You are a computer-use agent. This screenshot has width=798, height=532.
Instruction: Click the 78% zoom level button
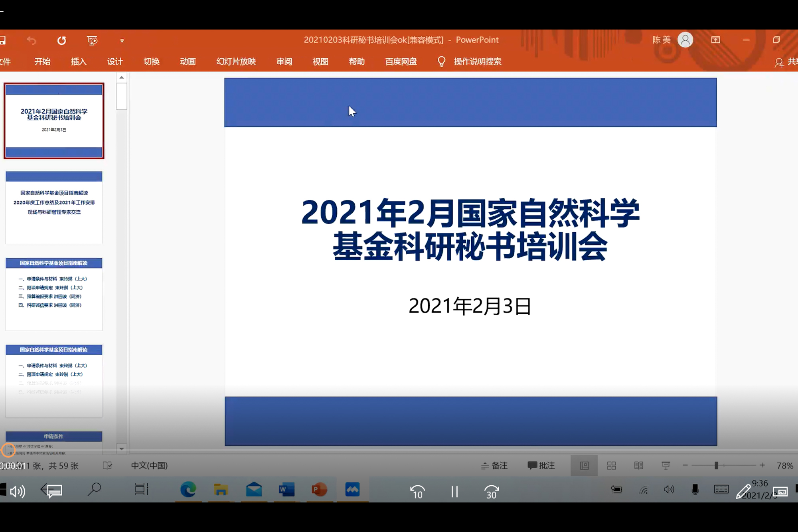tap(784, 465)
